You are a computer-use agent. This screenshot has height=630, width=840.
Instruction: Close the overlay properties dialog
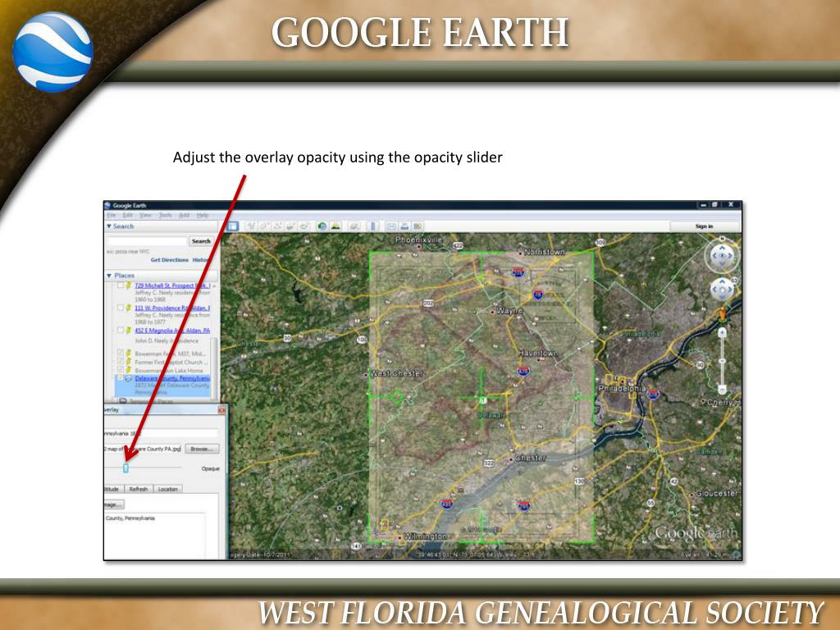(221, 410)
